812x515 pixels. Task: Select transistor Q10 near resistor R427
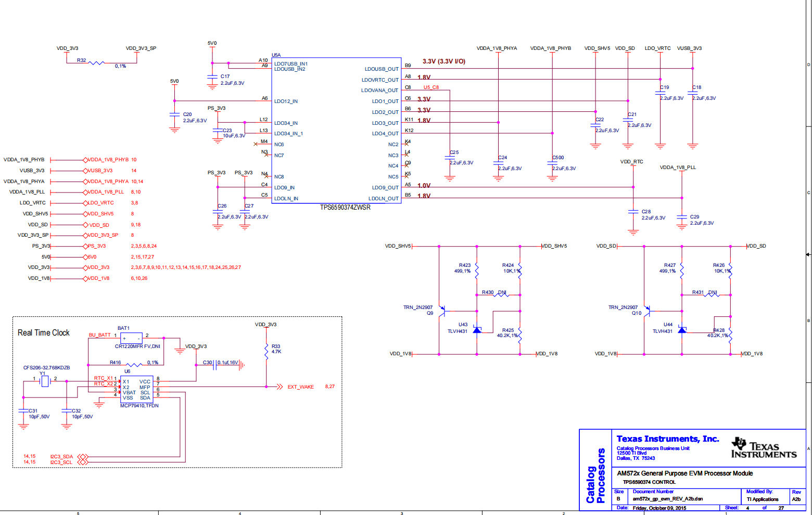649,311
